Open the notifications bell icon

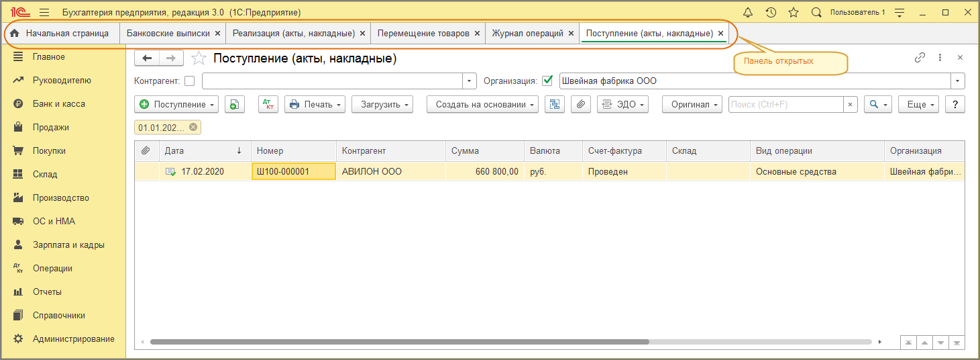pos(748,12)
